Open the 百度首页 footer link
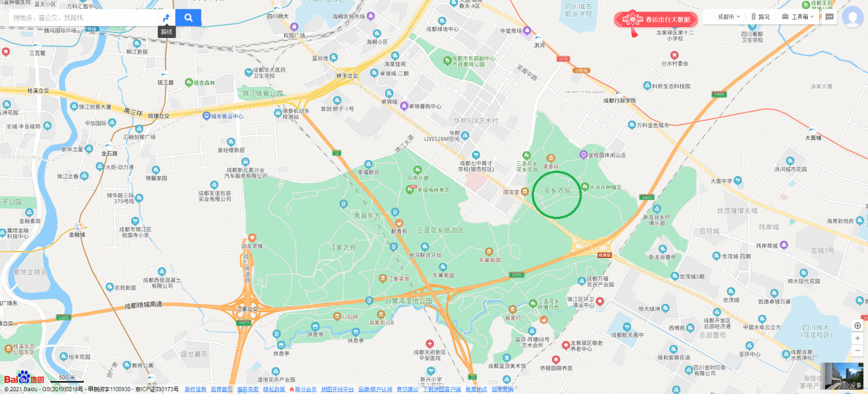This screenshot has width=868, height=394. 221,389
